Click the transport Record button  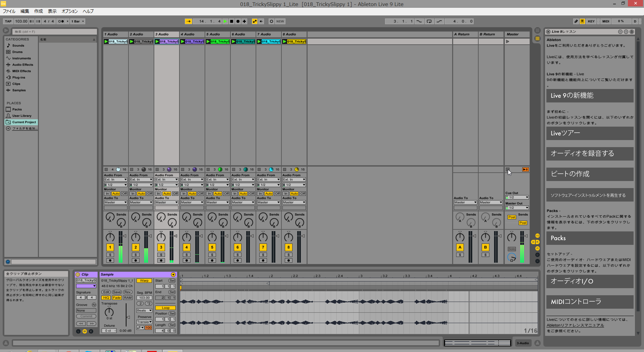pyautogui.click(x=238, y=21)
